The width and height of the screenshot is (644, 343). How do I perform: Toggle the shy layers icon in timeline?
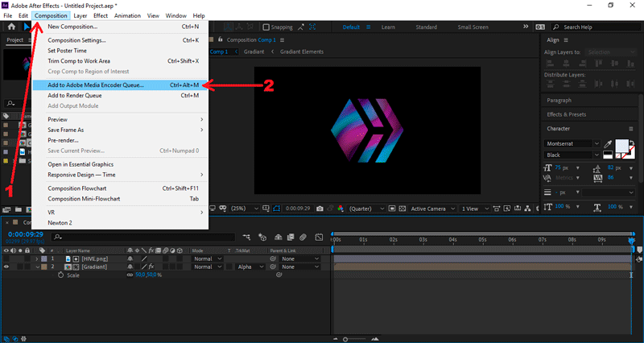click(x=278, y=237)
